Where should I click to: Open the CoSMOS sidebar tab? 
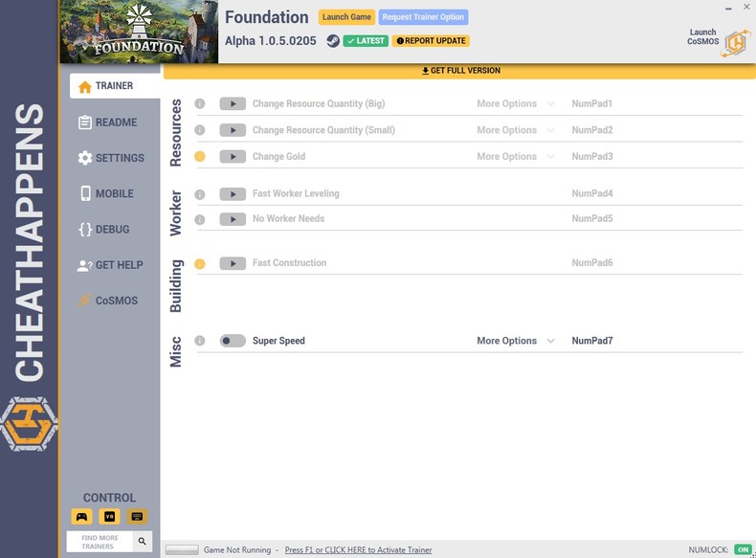click(x=108, y=301)
